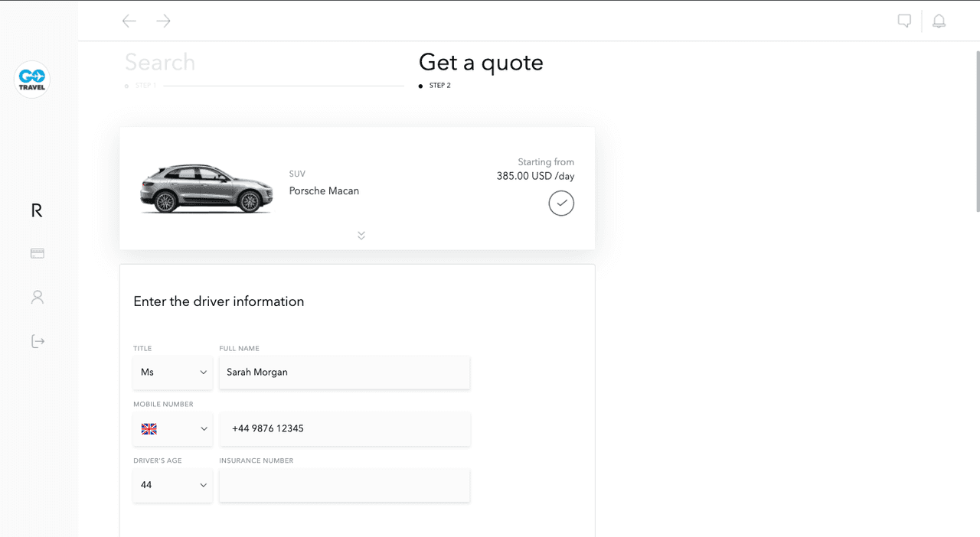Select the R sidebar icon

point(37,211)
